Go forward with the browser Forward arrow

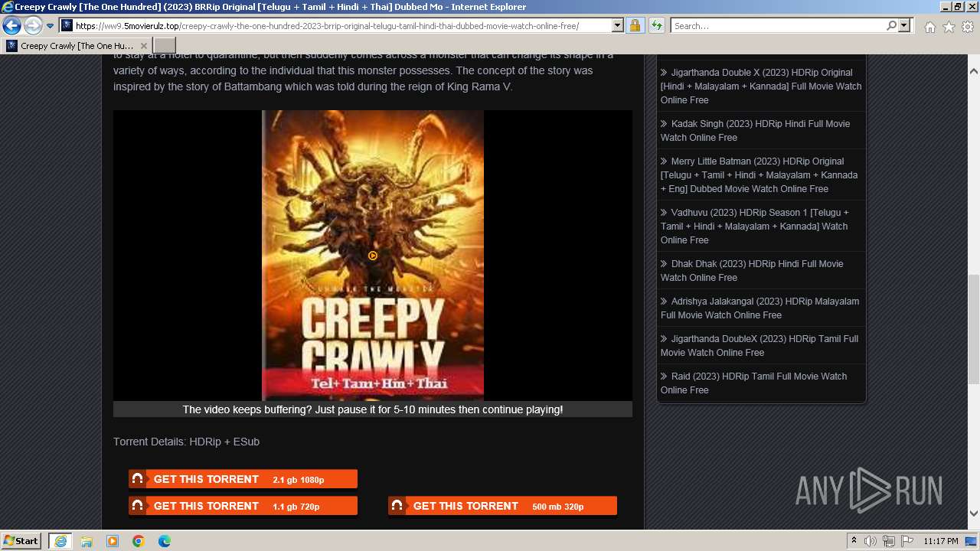click(33, 26)
